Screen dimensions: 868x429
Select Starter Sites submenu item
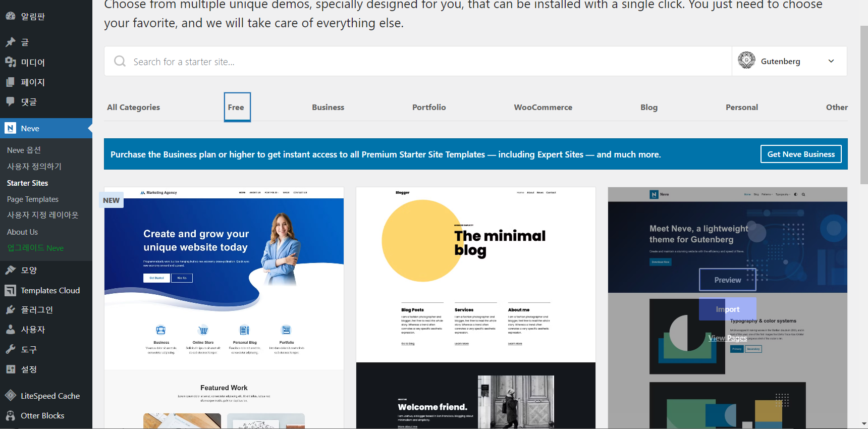28,183
